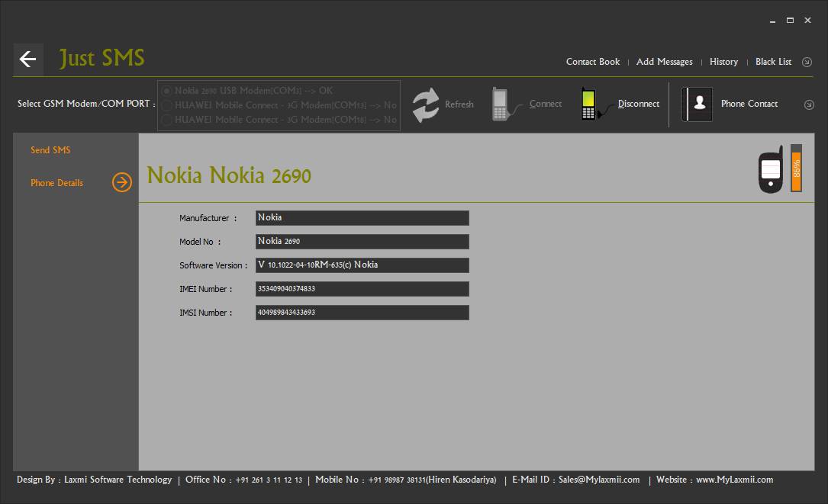Click the Connect label
The image size is (828, 504).
tap(546, 104)
